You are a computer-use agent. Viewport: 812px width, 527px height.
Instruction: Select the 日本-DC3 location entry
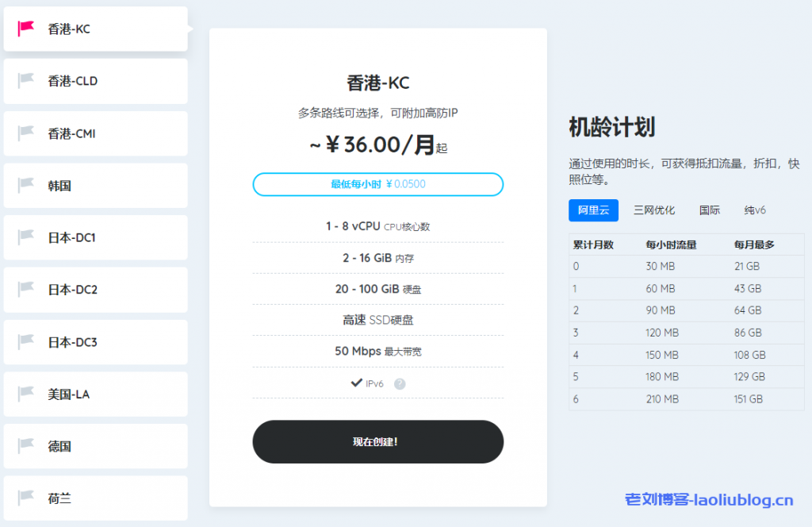coord(95,342)
